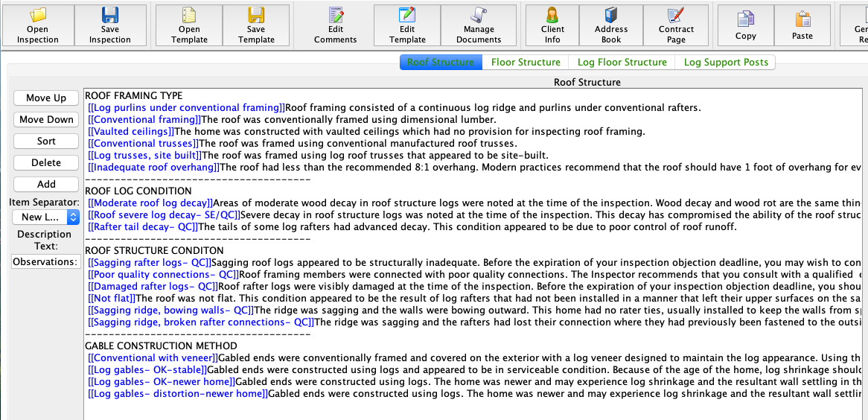Select the Vaulted ceilings comment tag
Image resolution: width=868 pixels, height=420 pixels.
[130, 131]
